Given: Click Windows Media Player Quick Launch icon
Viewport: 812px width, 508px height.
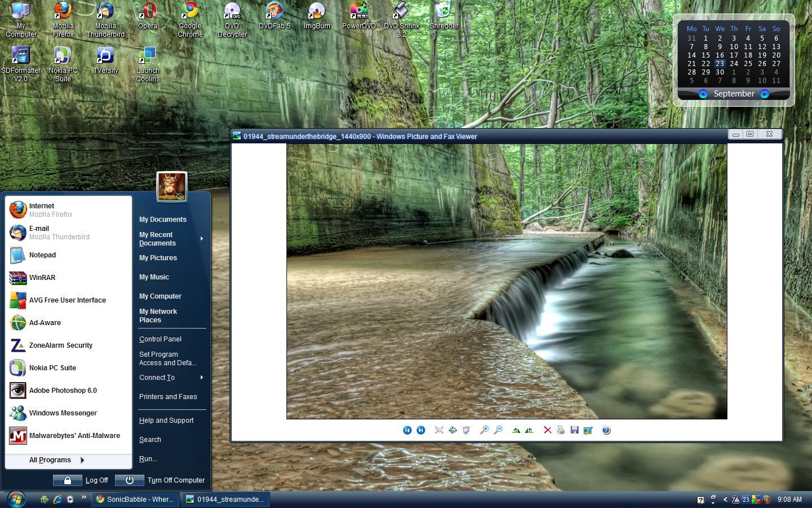Looking at the screenshot, I should pyautogui.click(x=70, y=500).
